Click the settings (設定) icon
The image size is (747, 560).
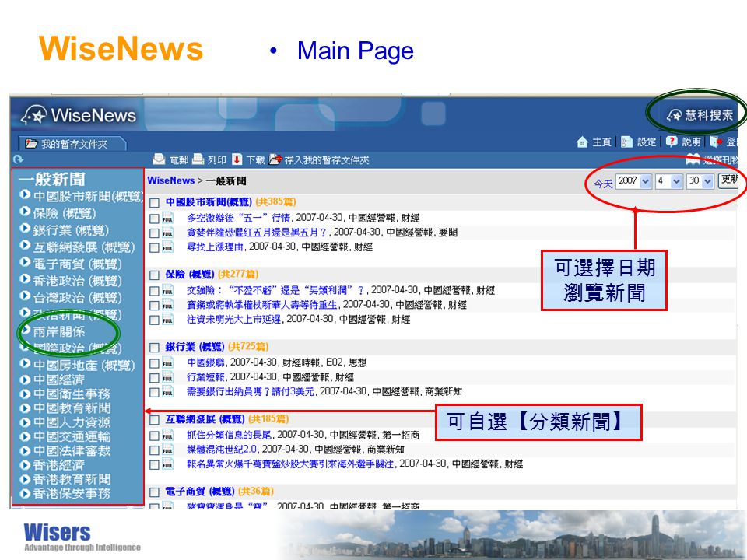pyautogui.click(x=627, y=142)
